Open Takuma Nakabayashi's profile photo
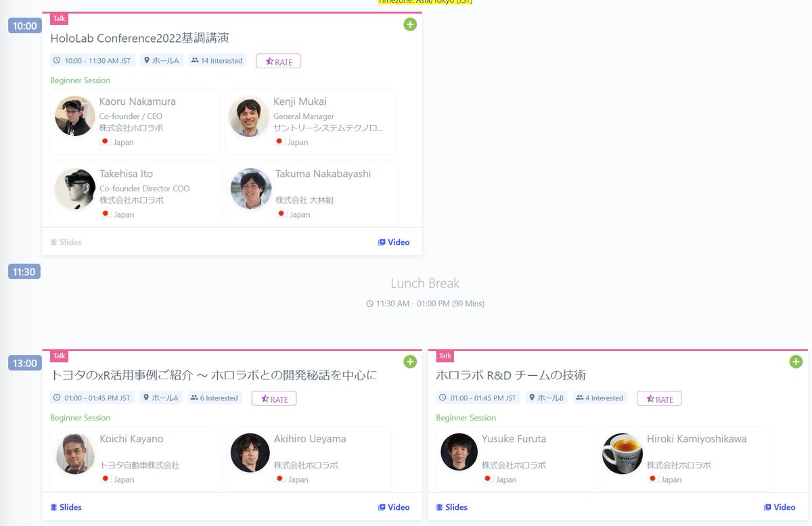Viewport: 812px width, 526px height. click(x=251, y=189)
